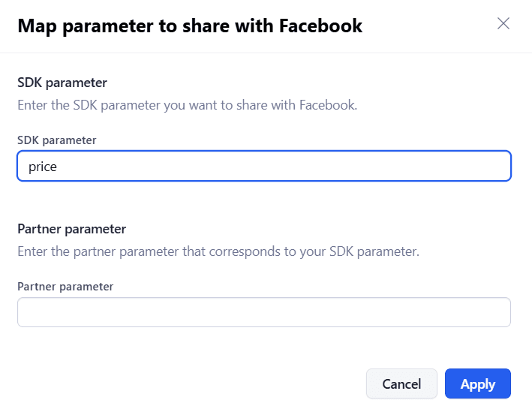Click the bold Partner parameter section heading

click(71, 229)
